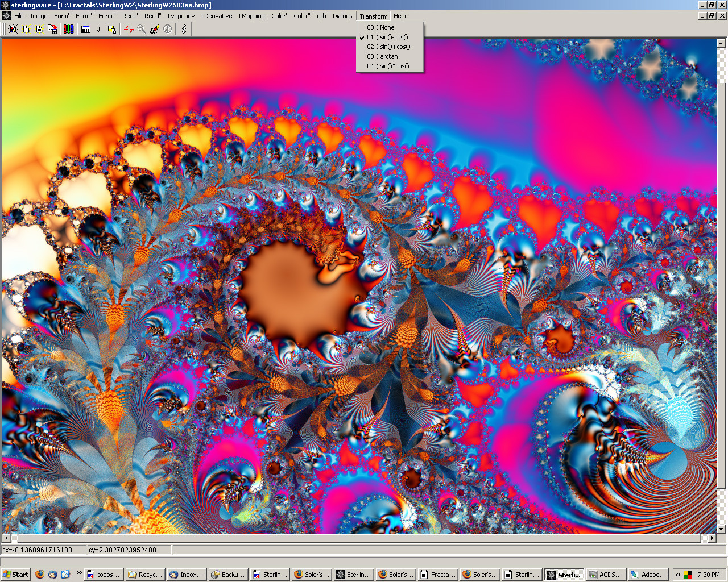Click the parameter table grid icon

coord(86,29)
